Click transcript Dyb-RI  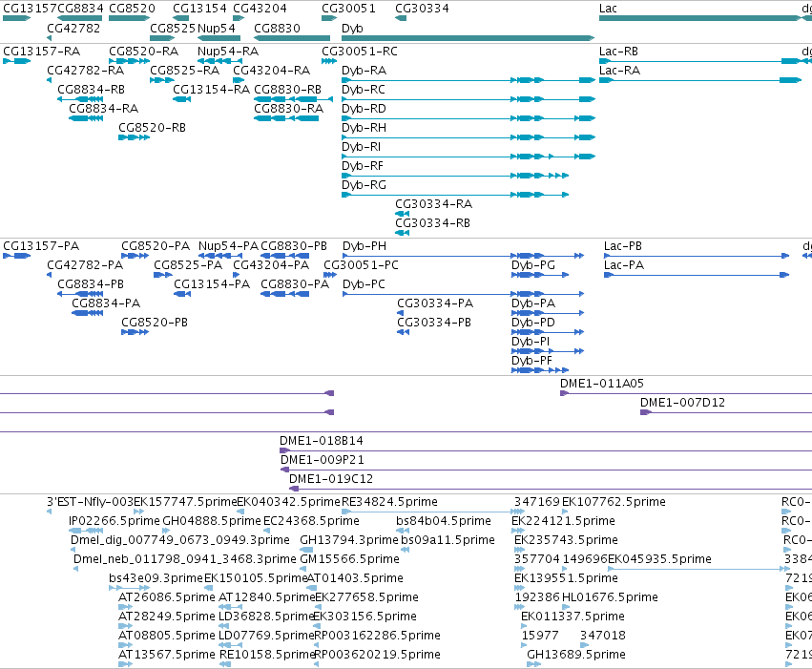(x=361, y=147)
